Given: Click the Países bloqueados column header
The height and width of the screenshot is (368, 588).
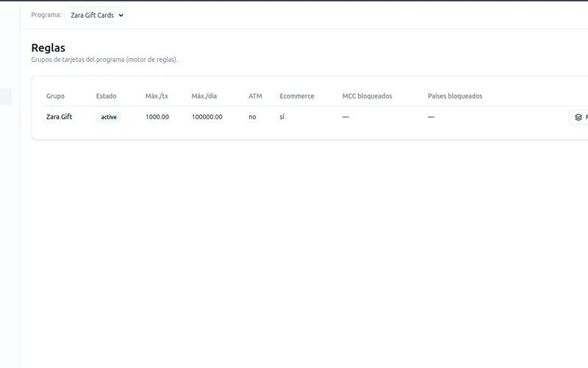Looking at the screenshot, I should click(455, 96).
